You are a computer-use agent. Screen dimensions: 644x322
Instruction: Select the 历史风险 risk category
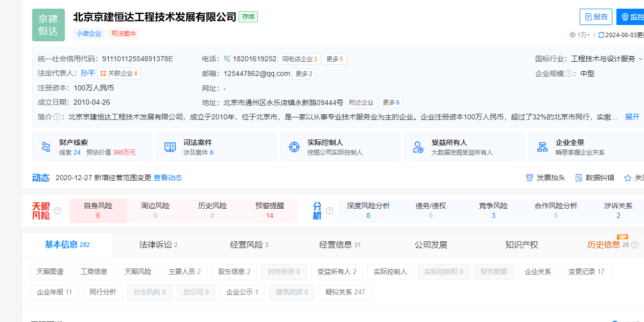[212, 210]
